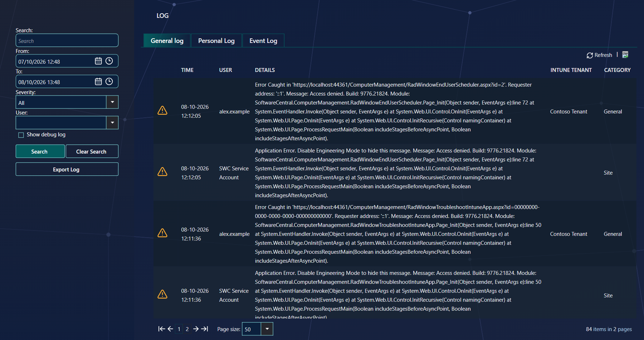Click warning icon of 12:11:36 SWC Service Account row
Image resolution: width=644 pixels, height=340 pixels.
pyautogui.click(x=162, y=294)
